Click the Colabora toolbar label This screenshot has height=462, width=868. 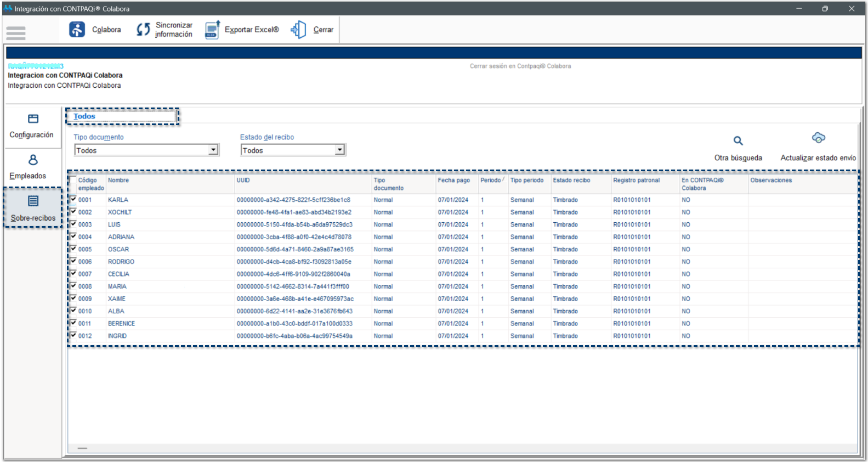[x=106, y=30]
